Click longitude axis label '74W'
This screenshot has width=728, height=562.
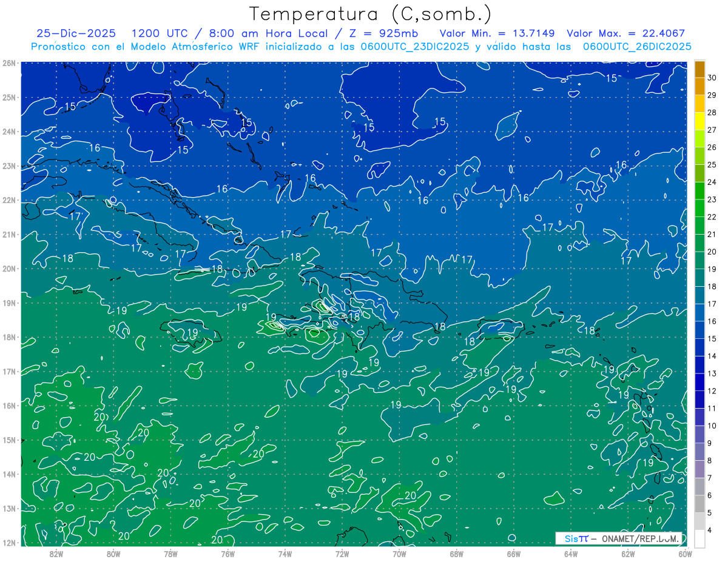285,554
